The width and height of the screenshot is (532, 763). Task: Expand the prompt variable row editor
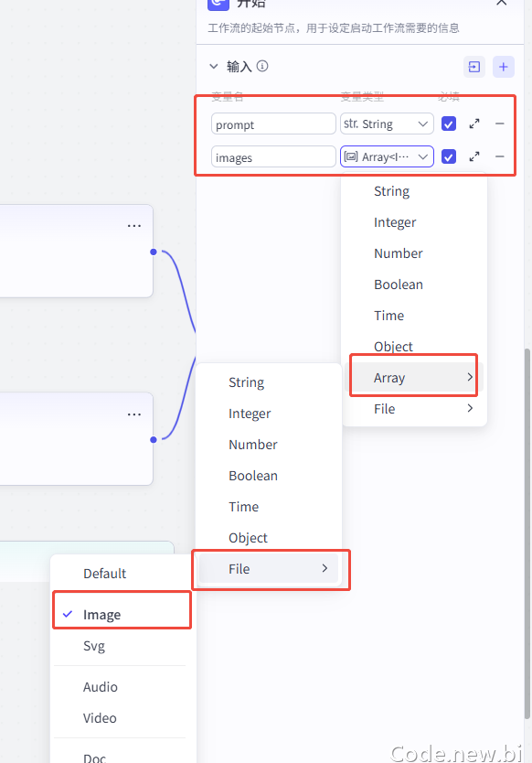pyautogui.click(x=474, y=124)
